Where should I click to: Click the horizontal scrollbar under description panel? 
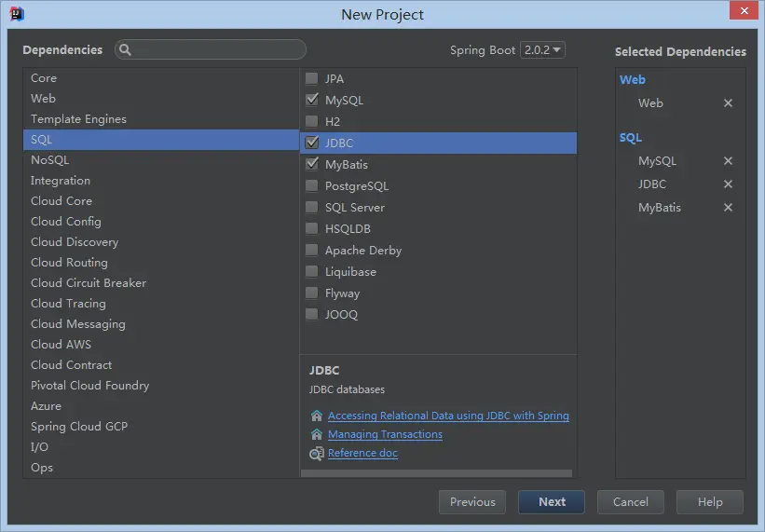[437, 473]
